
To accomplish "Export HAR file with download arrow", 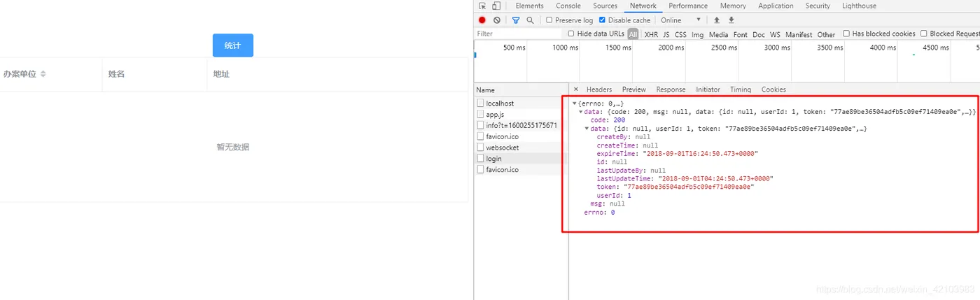I will coord(731,20).
